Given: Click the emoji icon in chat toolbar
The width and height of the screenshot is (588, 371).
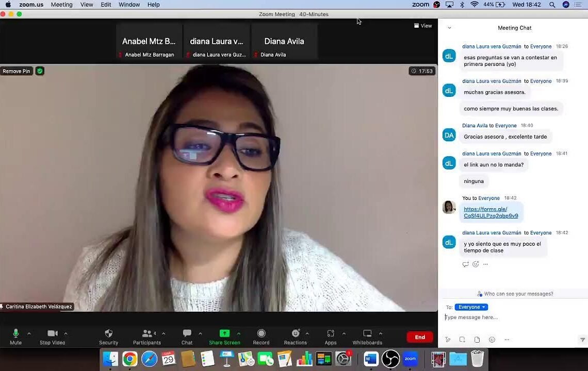Looking at the screenshot, I should (492, 340).
